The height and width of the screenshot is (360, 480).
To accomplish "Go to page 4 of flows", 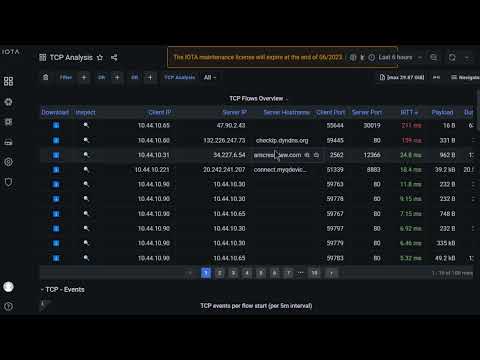I will click(247, 273).
